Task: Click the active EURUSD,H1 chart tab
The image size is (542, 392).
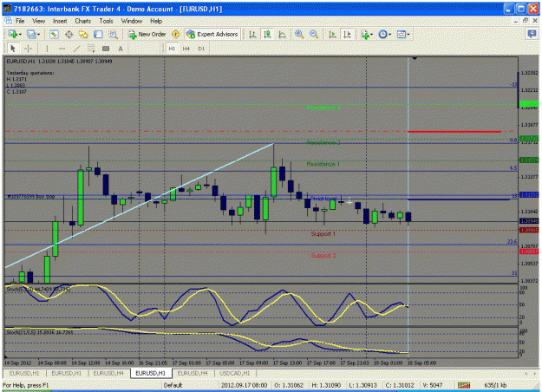Action: (x=150, y=373)
